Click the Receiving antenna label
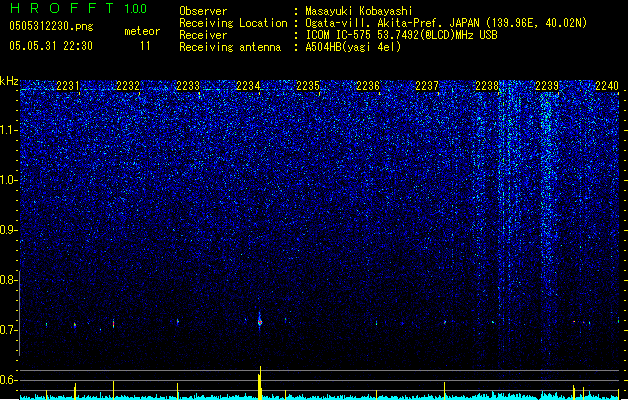The image size is (629, 400). (x=230, y=47)
